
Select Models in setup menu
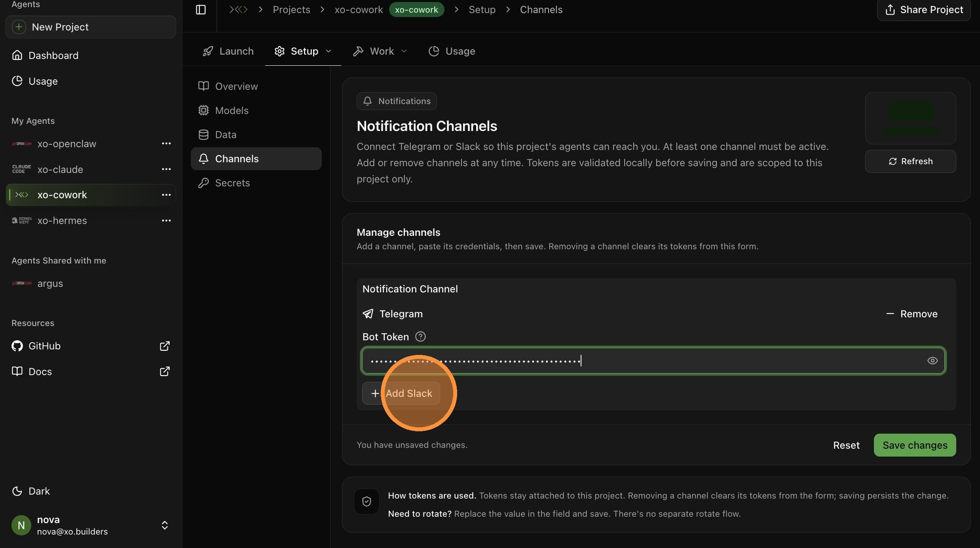pyautogui.click(x=256, y=110)
